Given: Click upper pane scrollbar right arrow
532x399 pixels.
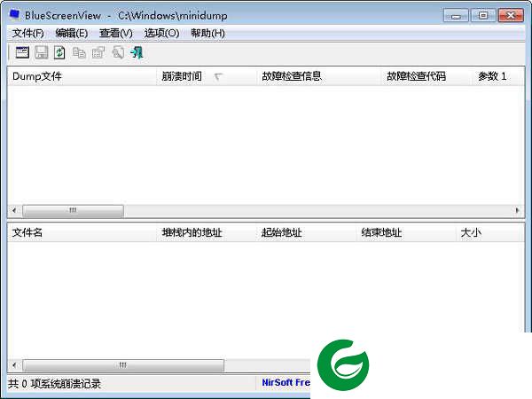Looking at the screenshot, I should coord(518,211).
